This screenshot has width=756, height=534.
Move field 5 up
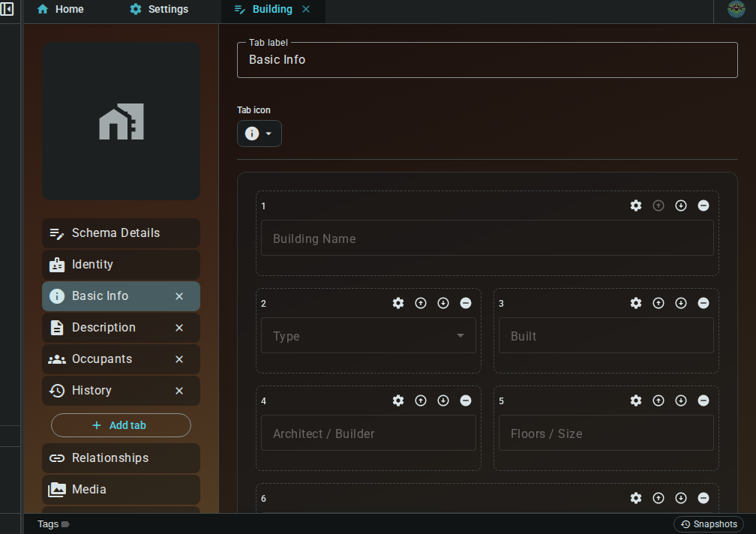point(658,400)
